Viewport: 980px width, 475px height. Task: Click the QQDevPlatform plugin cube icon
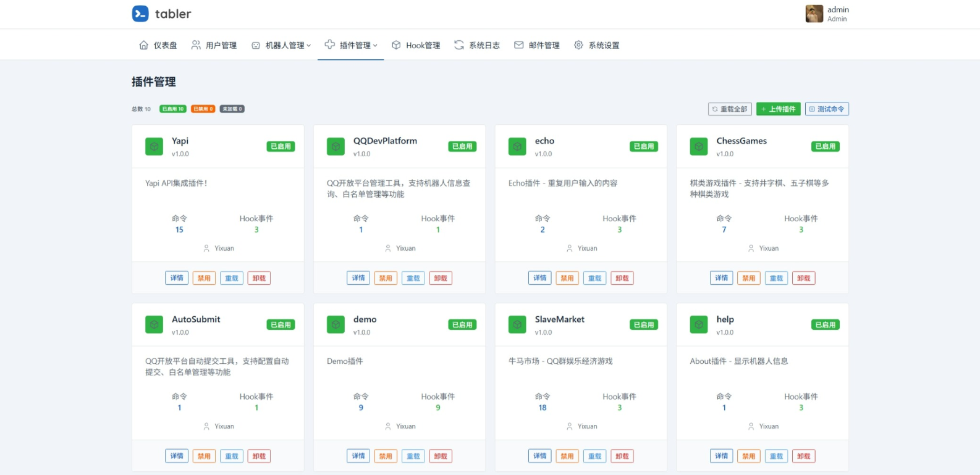point(336,146)
